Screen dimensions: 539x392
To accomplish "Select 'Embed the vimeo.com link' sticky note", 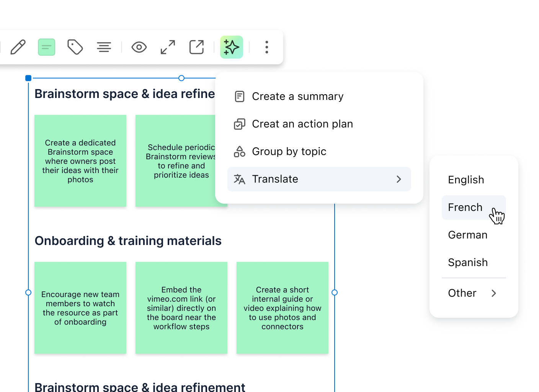I will pyautogui.click(x=181, y=308).
